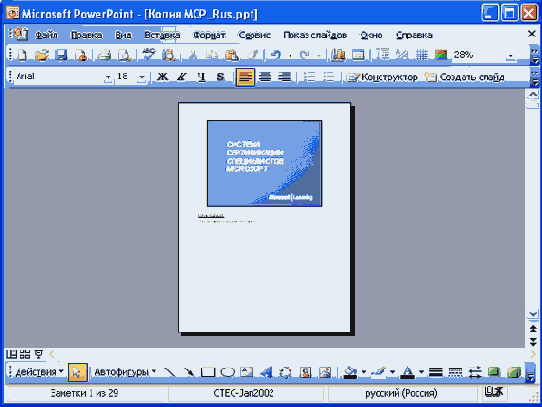Screen dimensions: 542x407
Task: Toggle numbered list formatting
Action: 309,77
